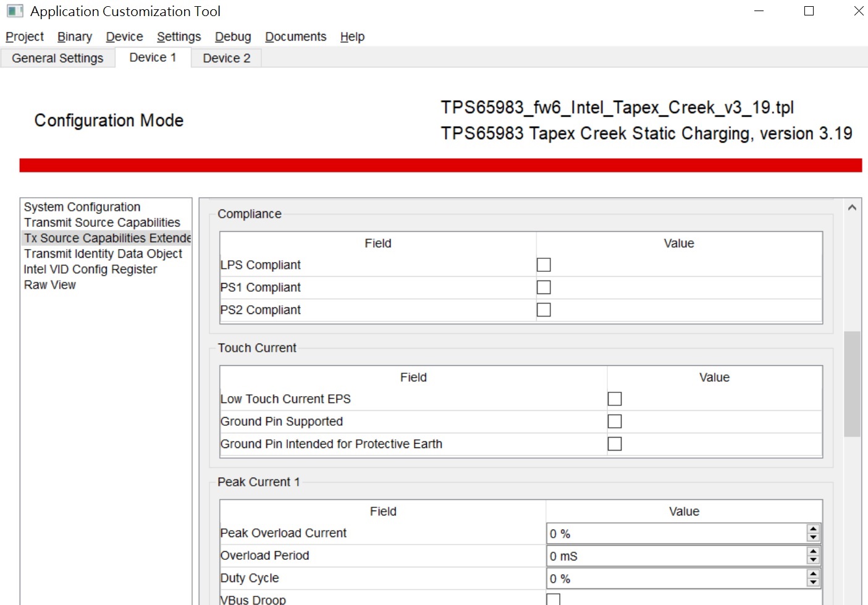Screen dimensions: 868x605
Task: Click the Application Customization Tool app icon
Action: (x=15, y=11)
